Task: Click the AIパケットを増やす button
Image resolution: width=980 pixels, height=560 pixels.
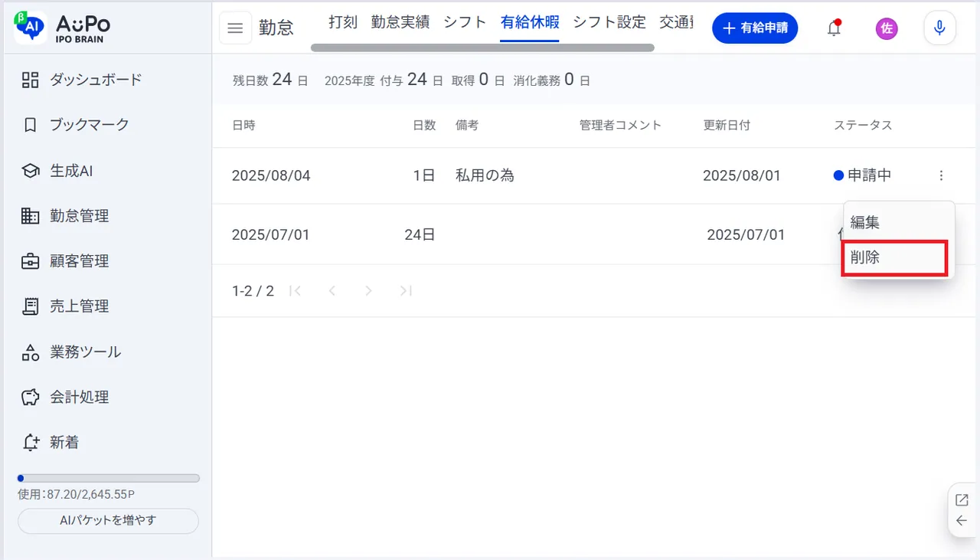Action: coord(108,521)
